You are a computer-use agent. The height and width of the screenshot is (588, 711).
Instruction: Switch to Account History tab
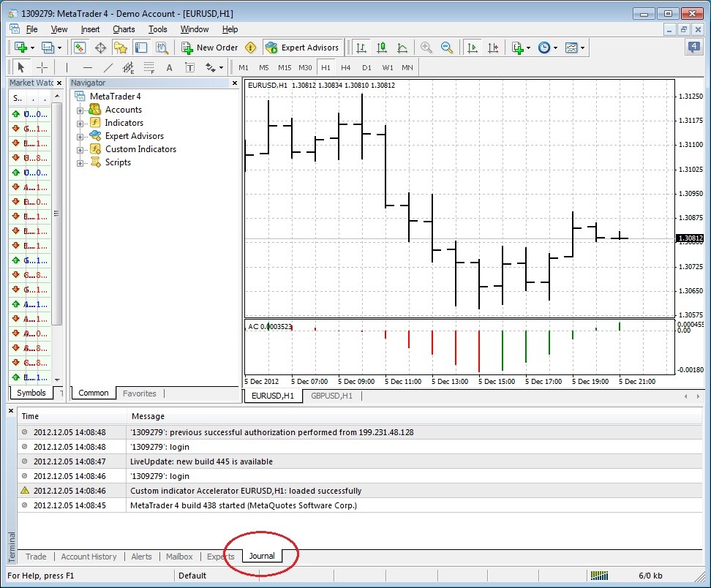pos(89,557)
